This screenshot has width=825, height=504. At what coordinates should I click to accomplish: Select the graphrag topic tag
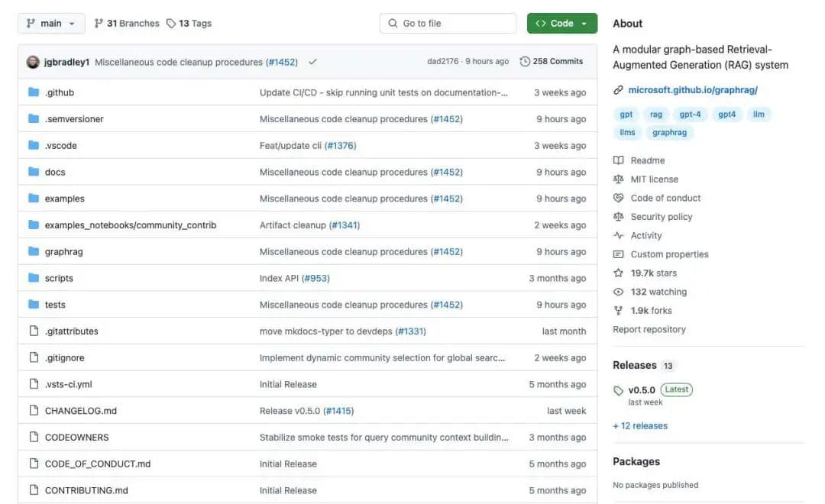669,132
